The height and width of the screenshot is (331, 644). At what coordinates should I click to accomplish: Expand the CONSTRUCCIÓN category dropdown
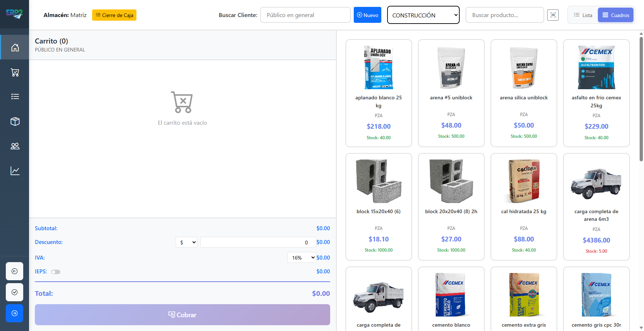[x=423, y=15]
